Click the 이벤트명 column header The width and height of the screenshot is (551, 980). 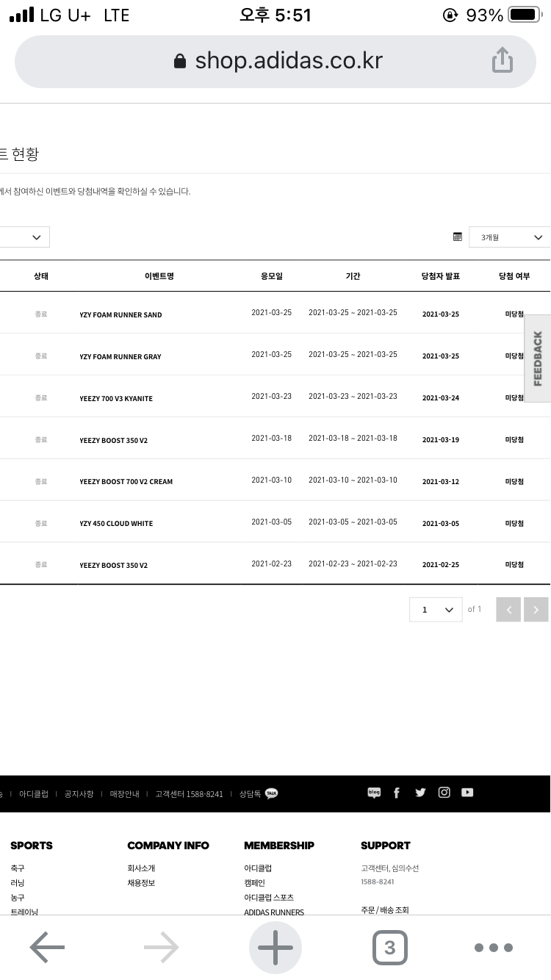pos(159,276)
